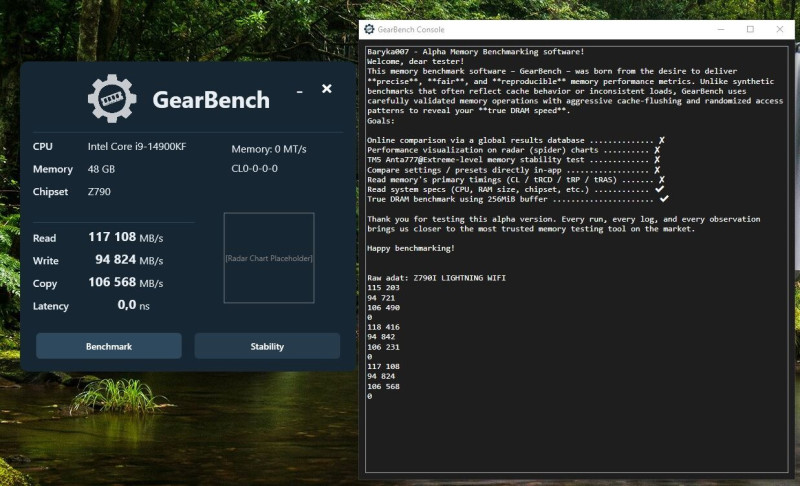Click the 'Baryka007 - Alpha Memory Benchmarking software!' line
Viewport: 800px width, 486px height.
(x=476, y=52)
